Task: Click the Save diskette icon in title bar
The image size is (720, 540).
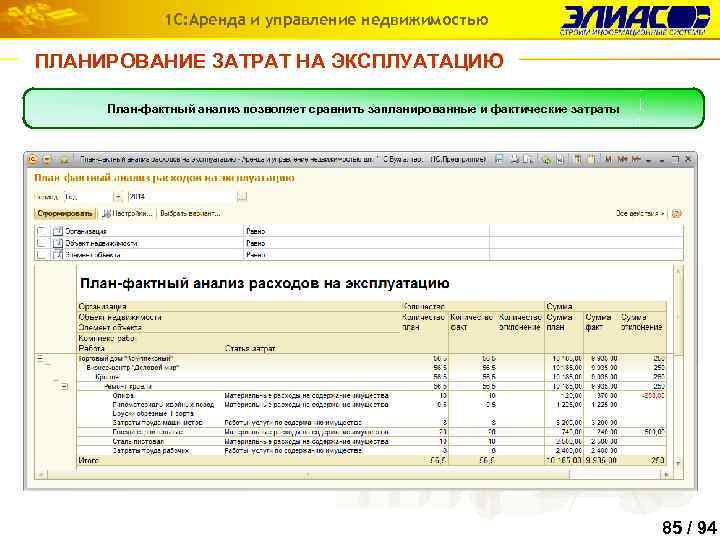Action: (x=499, y=159)
